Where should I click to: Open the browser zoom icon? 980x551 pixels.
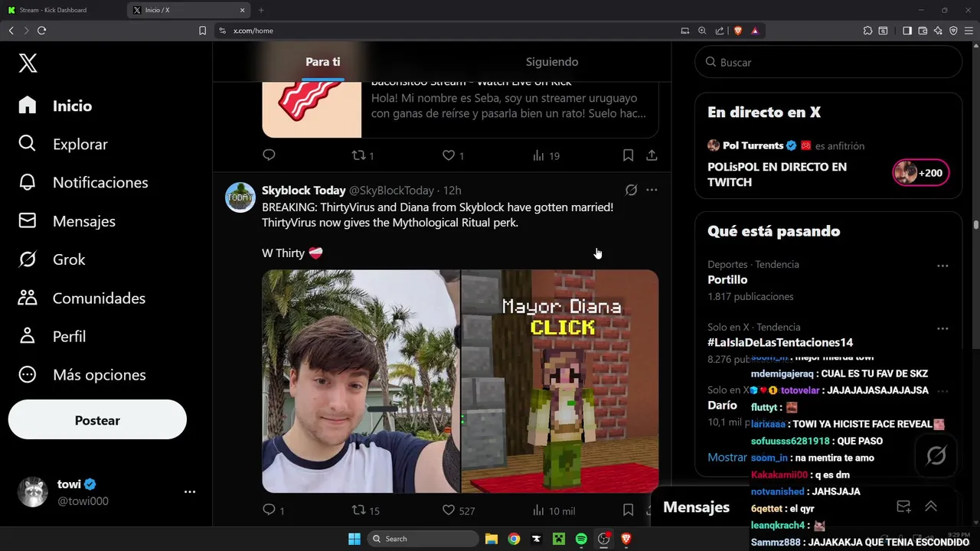point(702,31)
